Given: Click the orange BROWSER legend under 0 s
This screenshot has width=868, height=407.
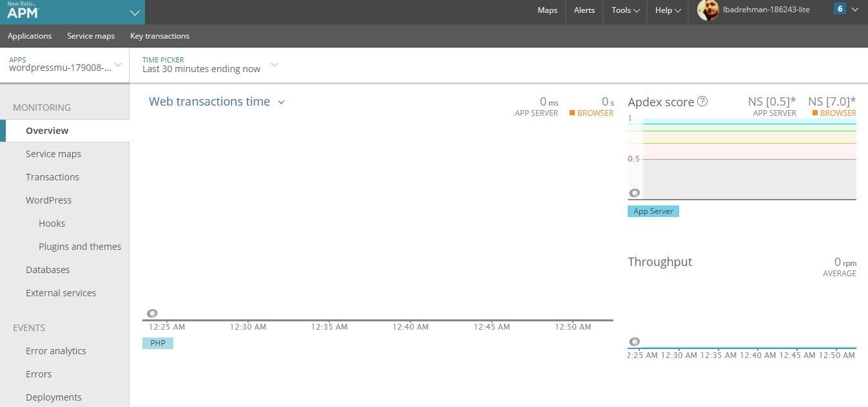Looking at the screenshot, I should (592, 113).
